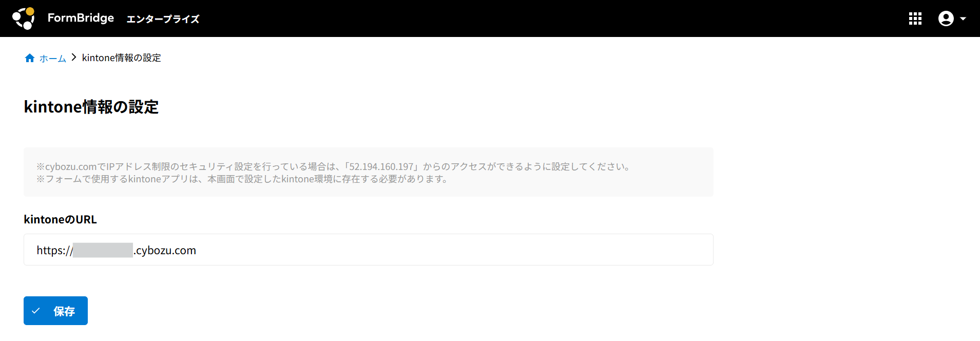Click the .cybozu.com text in URL field
980x341 pixels.
pos(165,251)
